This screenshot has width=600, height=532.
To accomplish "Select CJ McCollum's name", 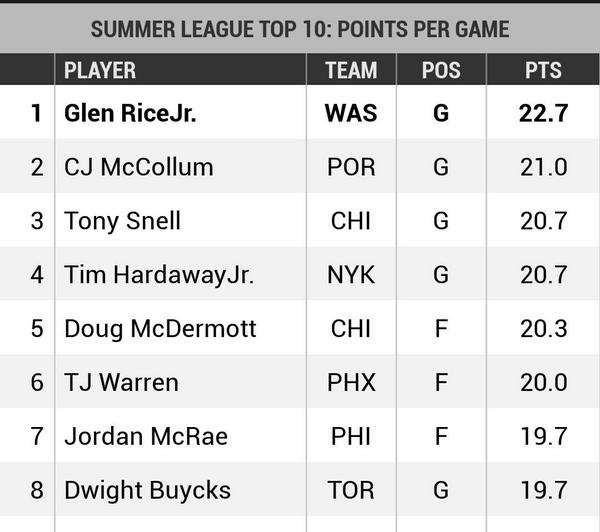I will [x=138, y=167].
